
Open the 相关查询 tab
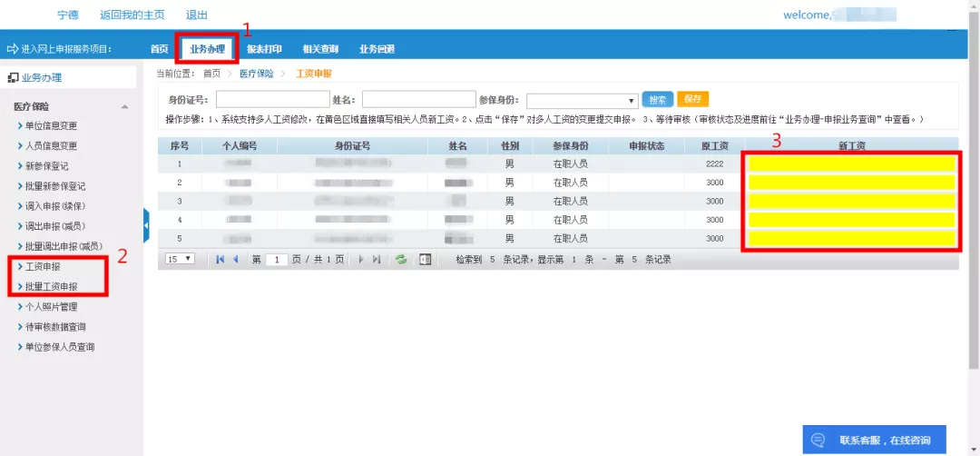[x=320, y=49]
